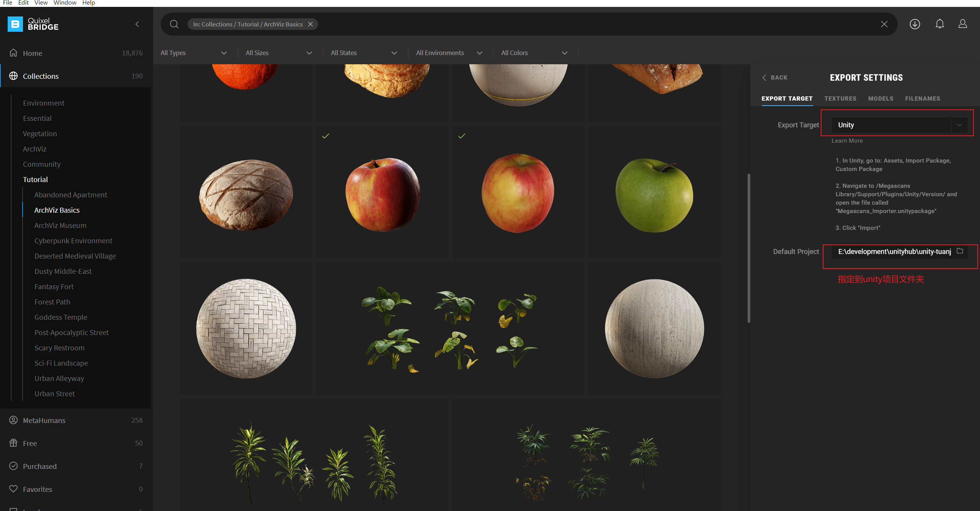
Task: Remove the ArchViz Basics filter chip
Action: (310, 24)
